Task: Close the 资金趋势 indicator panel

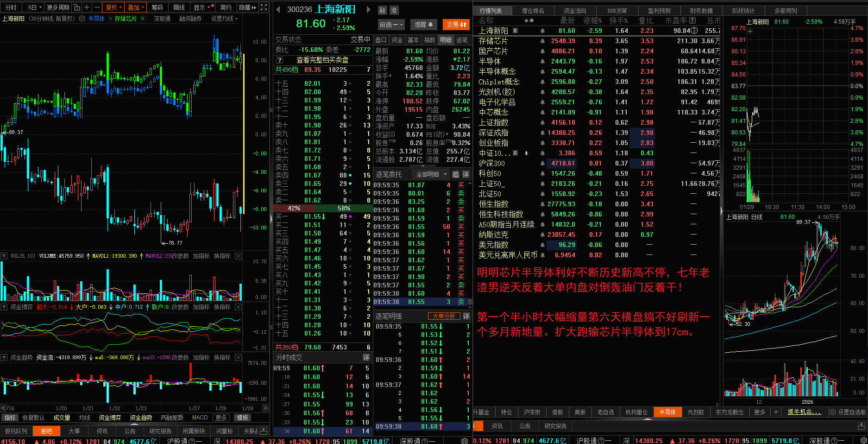Action: (238, 357)
